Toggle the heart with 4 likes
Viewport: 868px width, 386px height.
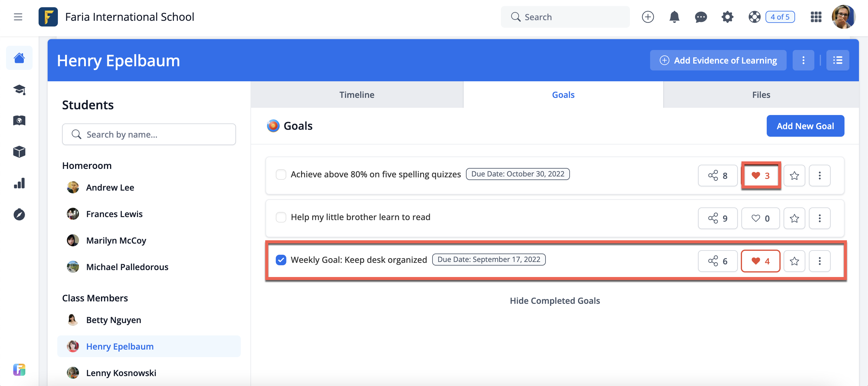[x=760, y=261]
